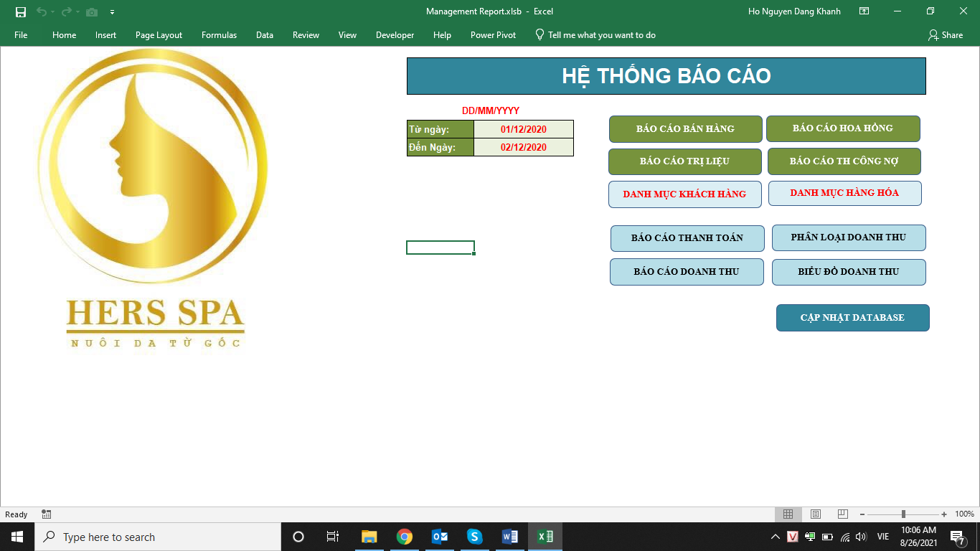Switch to Normal view icon in status bar

point(788,514)
